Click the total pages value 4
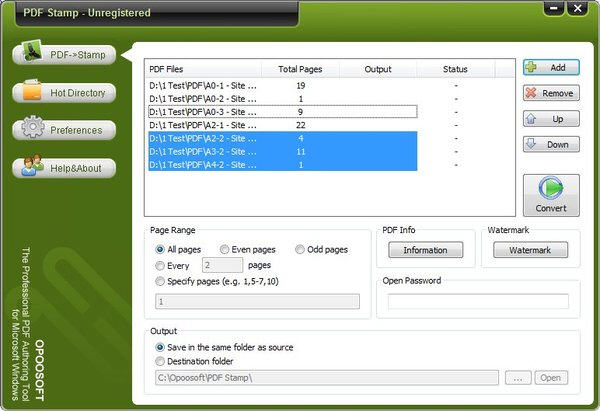The height and width of the screenshot is (411, 600). [301, 138]
